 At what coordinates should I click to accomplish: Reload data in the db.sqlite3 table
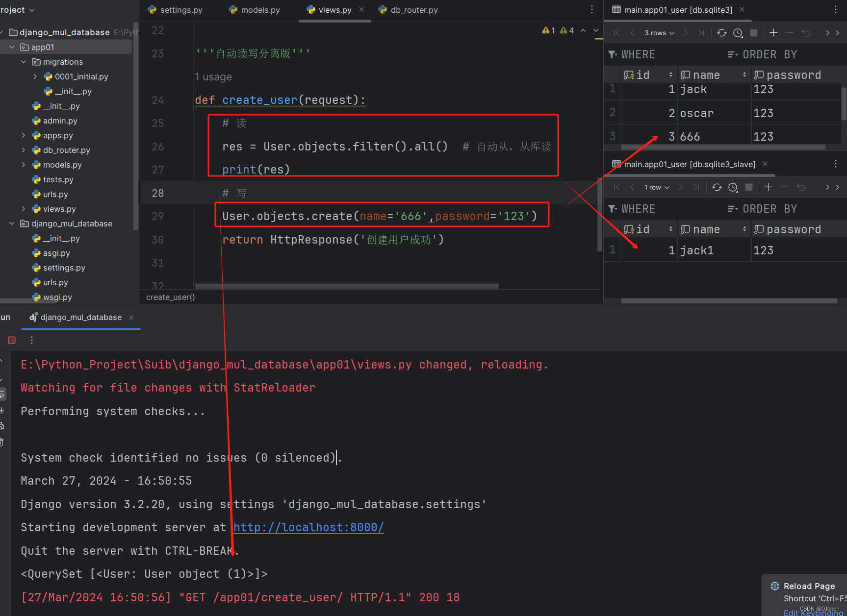coord(721,33)
